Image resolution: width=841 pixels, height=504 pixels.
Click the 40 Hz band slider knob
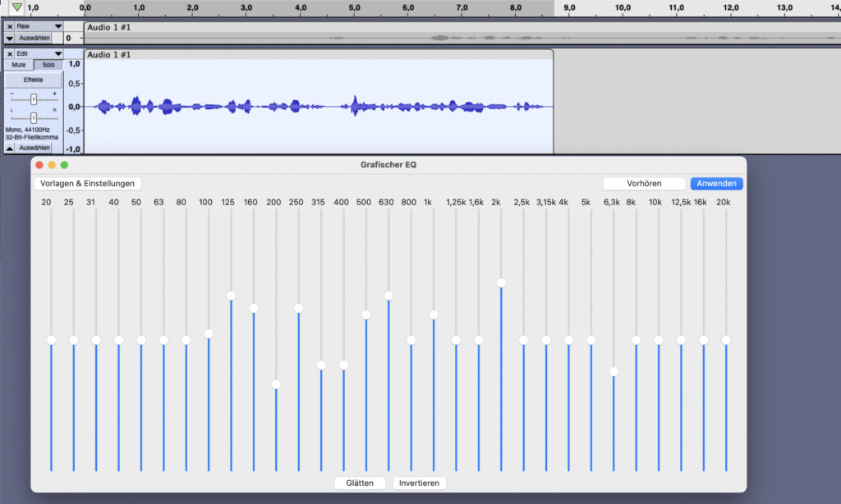pos(119,340)
